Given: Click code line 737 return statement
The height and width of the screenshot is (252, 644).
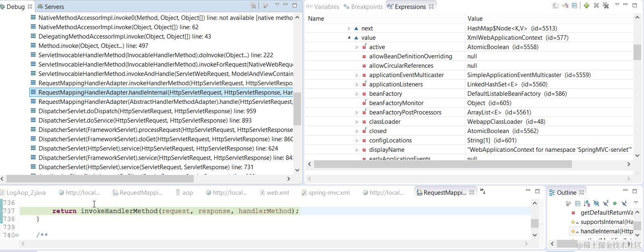Looking at the screenshot, I should coord(175,211).
